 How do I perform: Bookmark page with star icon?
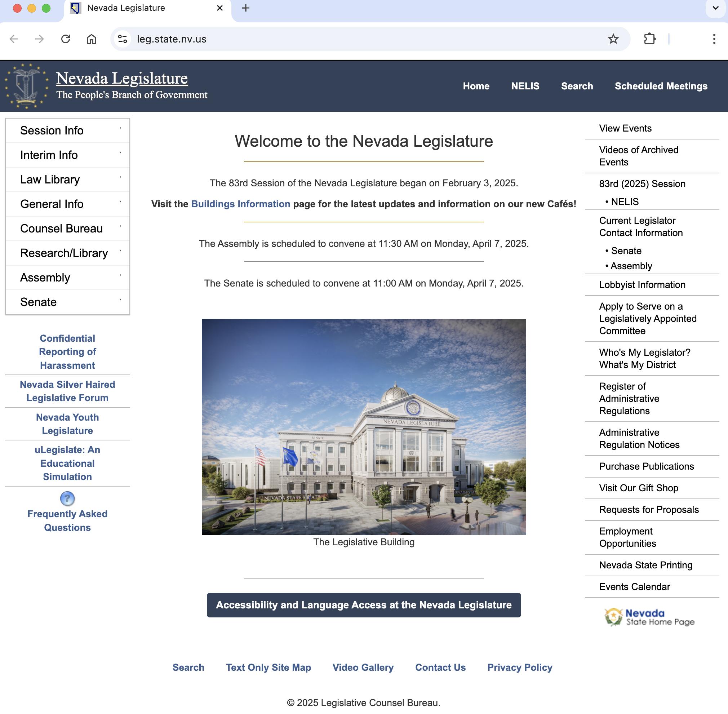coord(613,39)
